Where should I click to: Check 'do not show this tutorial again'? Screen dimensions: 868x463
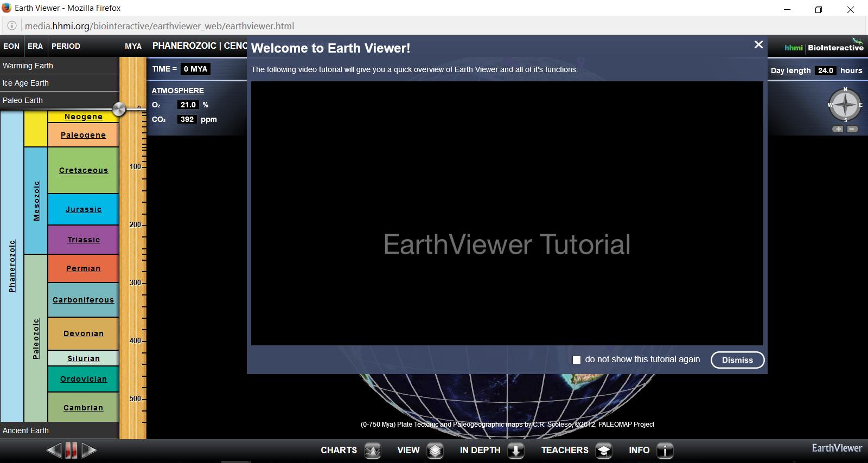(x=577, y=360)
